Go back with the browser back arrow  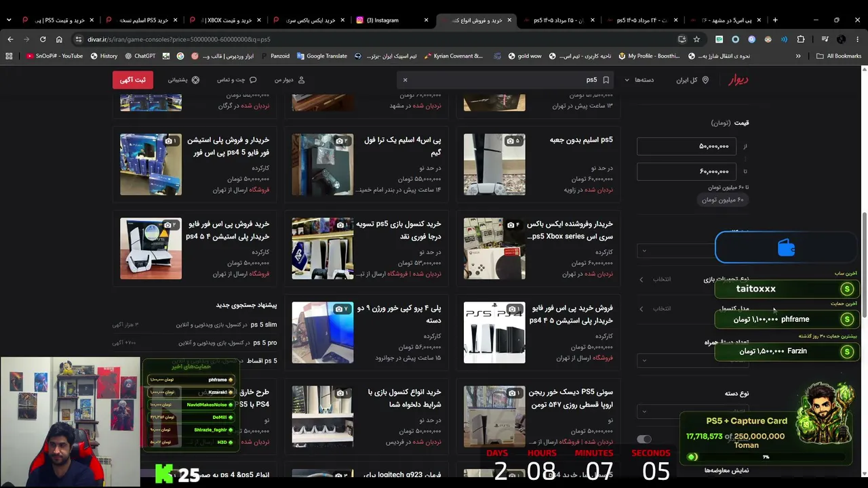coord(10,39)
